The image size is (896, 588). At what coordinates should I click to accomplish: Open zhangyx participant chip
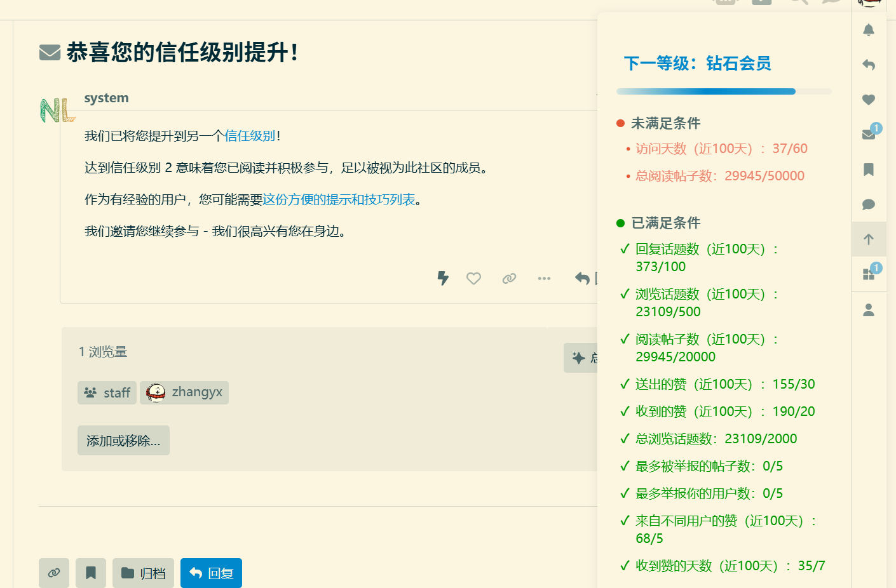click(184, 392)
